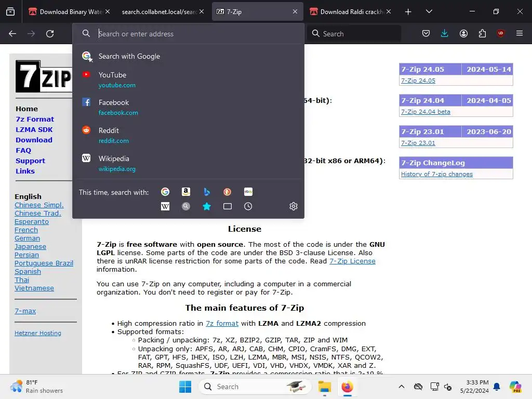Search this time with DuckDuckGo icon
The height and width of the screenshot is (399, 532).
click(228, 192)
